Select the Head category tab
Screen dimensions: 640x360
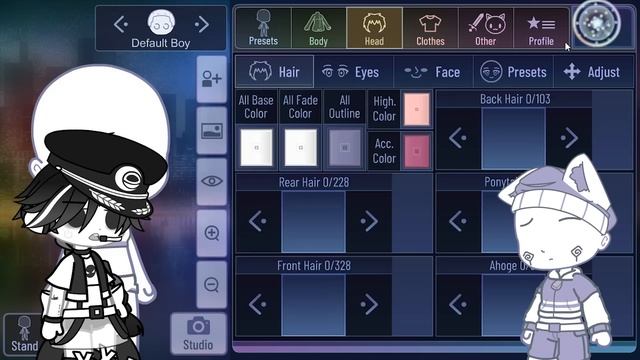(374, 28)
